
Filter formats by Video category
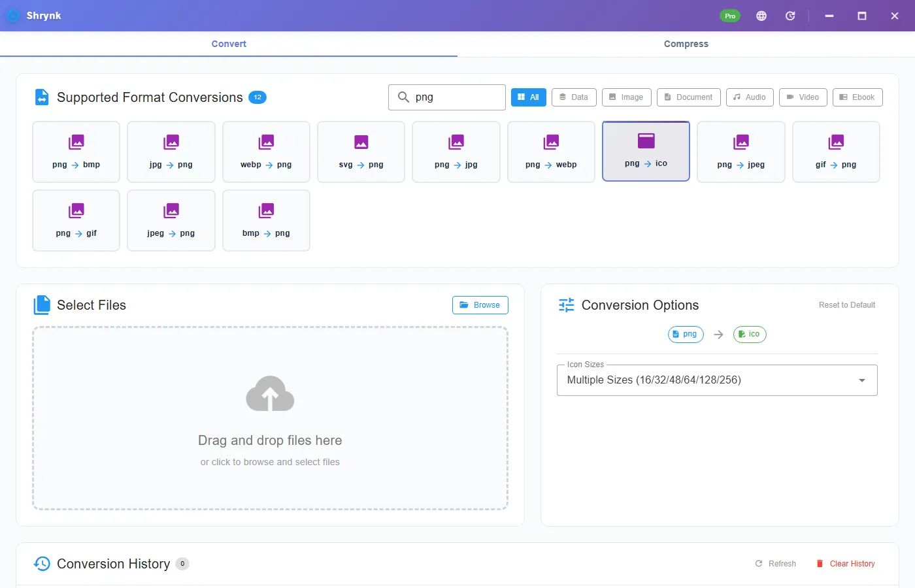coord(803,97)
